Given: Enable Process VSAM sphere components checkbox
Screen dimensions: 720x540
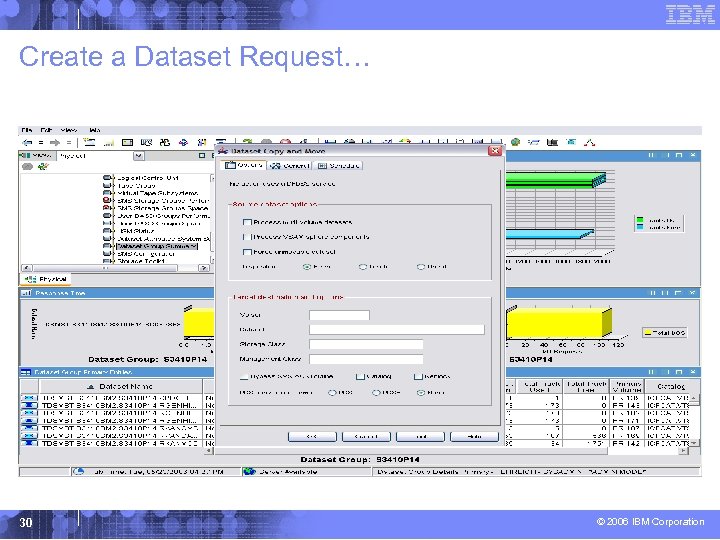Looking at the screenshot, I should click(247, 237).
